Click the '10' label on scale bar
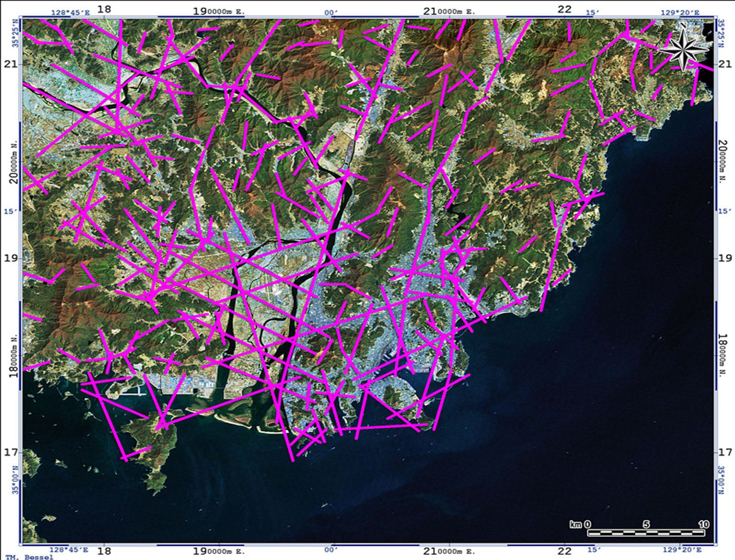Screen dimensions: 735x560 point(703,524)
